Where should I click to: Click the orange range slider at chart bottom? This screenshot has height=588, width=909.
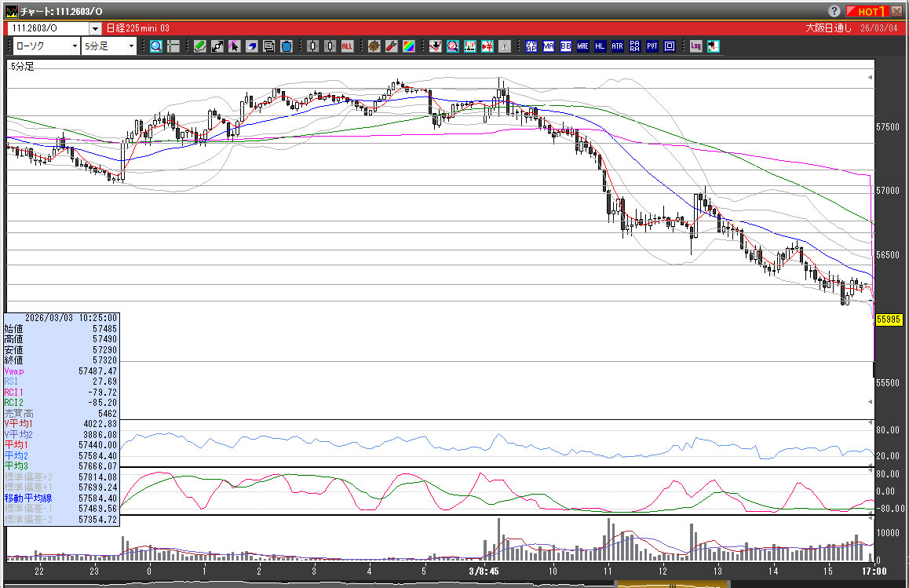[673, 583]
